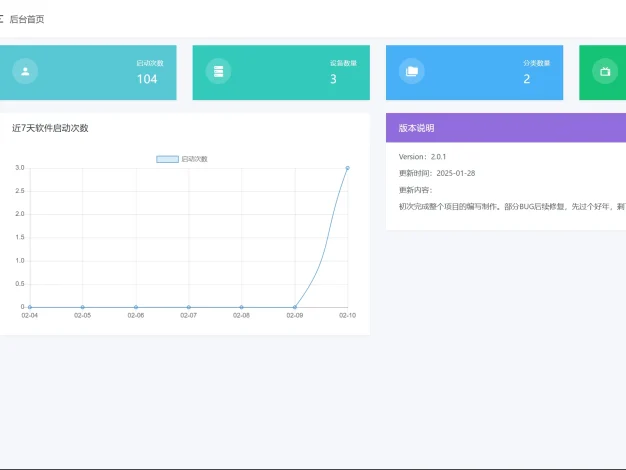Click the chart data point for 02-10

tap(347, 168)
